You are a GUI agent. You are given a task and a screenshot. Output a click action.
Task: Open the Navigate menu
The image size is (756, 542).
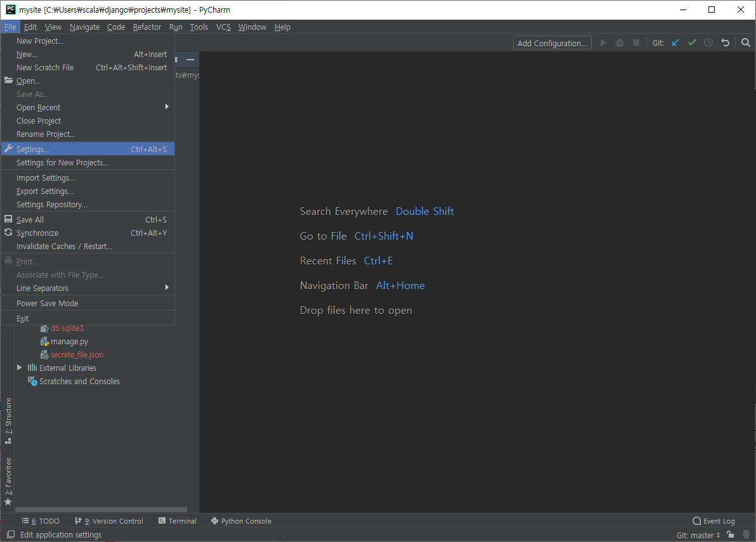click(84, 27)
